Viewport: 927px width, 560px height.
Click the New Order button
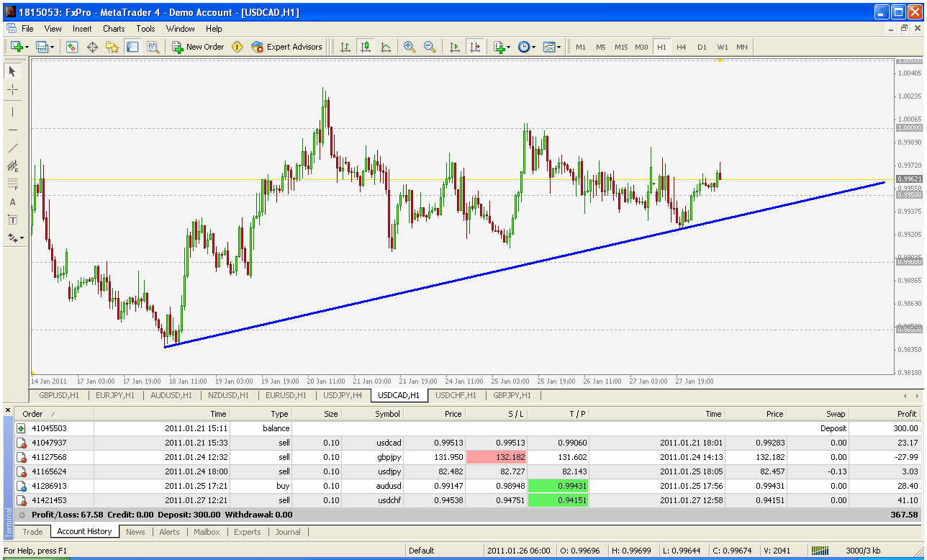point(198,47)
